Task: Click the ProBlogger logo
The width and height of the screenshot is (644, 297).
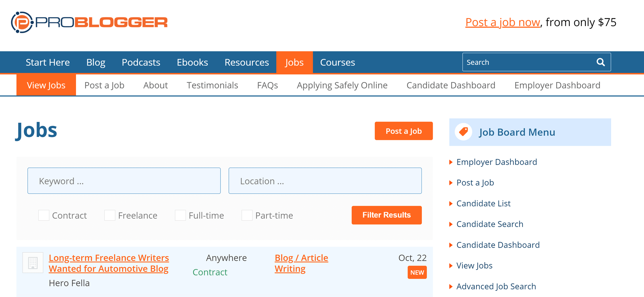Action: tap(89, 22)
